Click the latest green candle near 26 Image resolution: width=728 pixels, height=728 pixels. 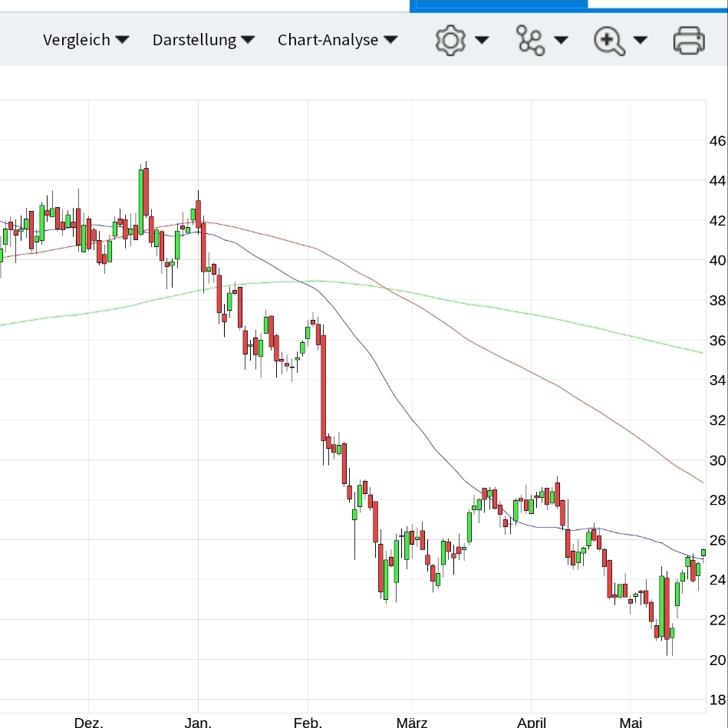coord(703,552)
